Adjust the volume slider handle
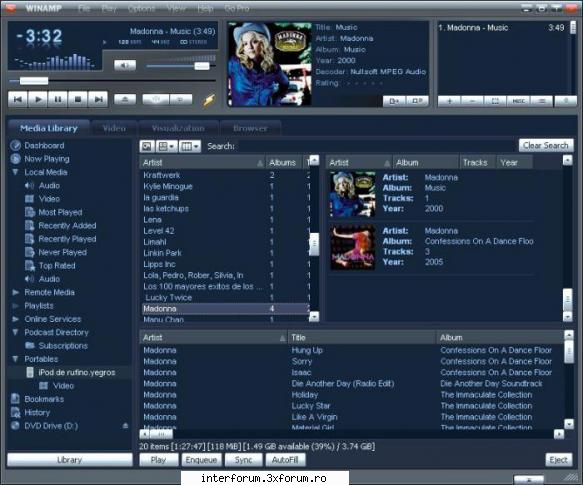The width and height of the screenshot is (583, 485). tap(202, 66)
